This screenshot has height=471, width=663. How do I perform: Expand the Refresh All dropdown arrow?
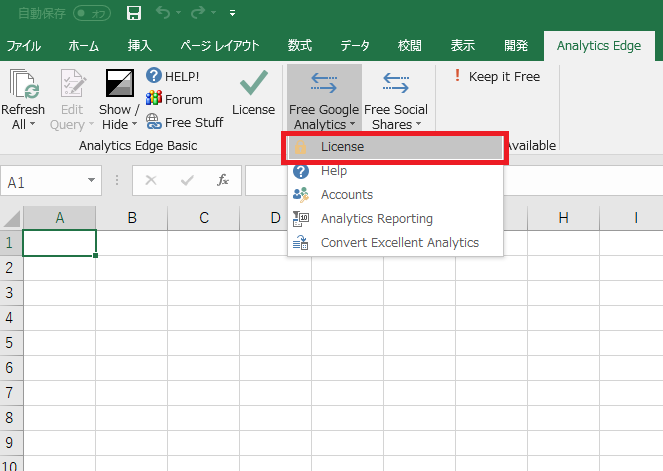[x=32, y=124]
